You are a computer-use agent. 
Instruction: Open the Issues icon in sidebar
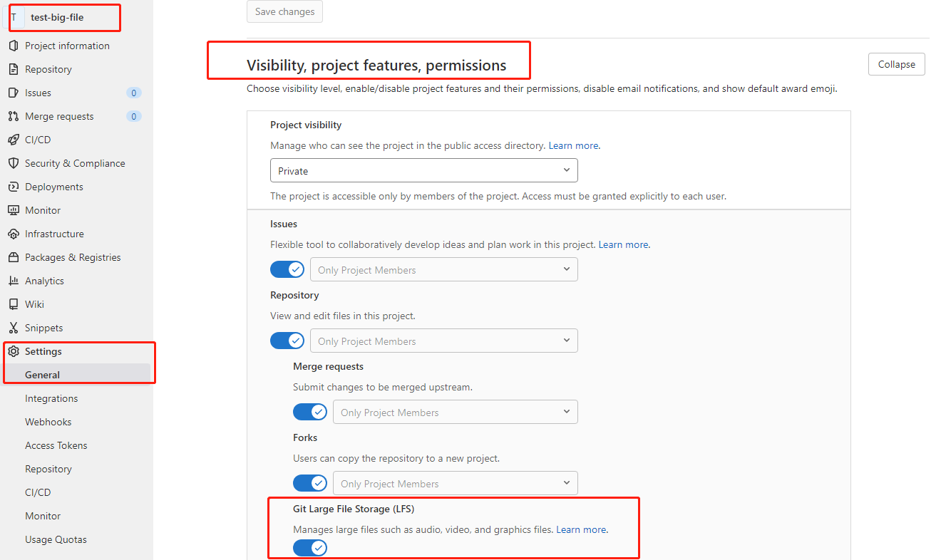(13, 93)
